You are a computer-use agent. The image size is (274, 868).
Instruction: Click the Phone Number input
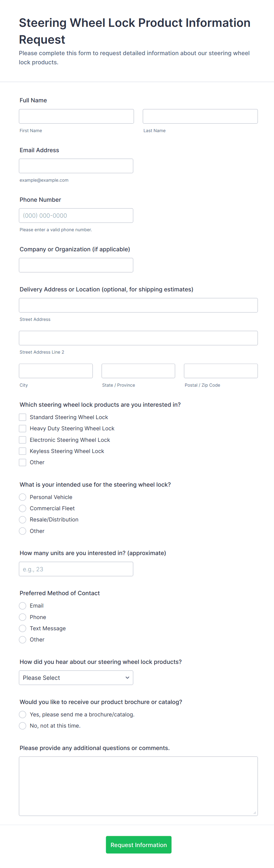pos(76,215)
